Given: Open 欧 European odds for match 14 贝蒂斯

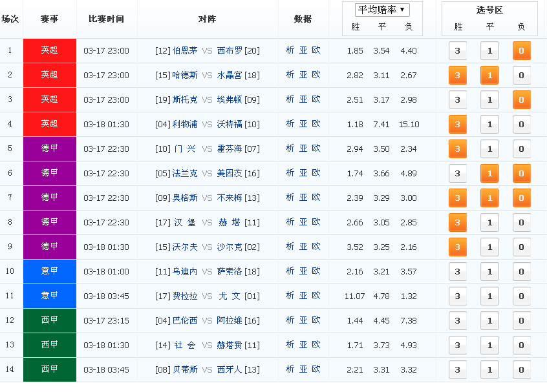Looking at the screenshot, I should pyautogui.click(x=316, y=369).
